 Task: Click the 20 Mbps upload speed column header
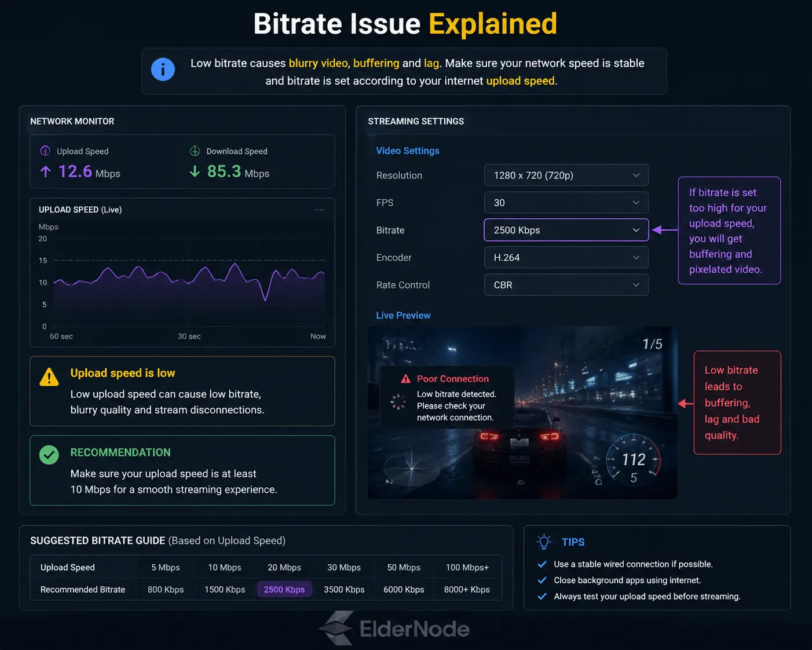tap(284, 568)
